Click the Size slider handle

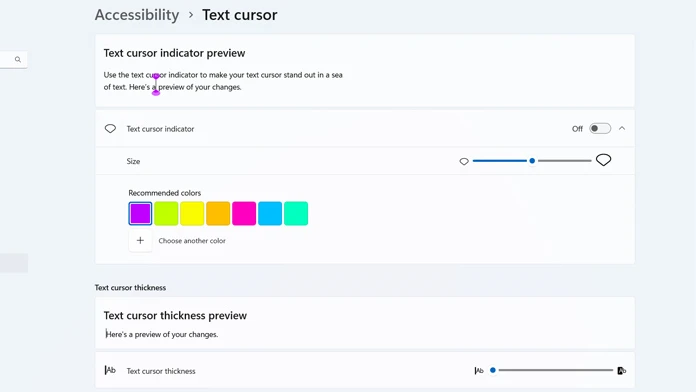click(x=532, y=161)
